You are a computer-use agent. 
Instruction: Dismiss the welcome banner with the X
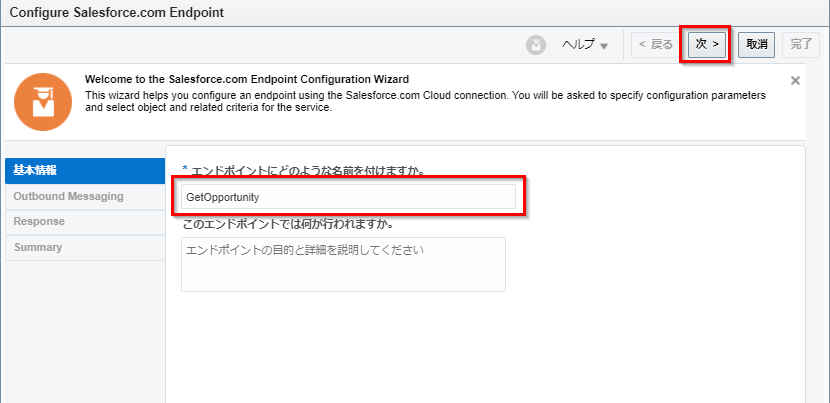click(x=795, y=80)
